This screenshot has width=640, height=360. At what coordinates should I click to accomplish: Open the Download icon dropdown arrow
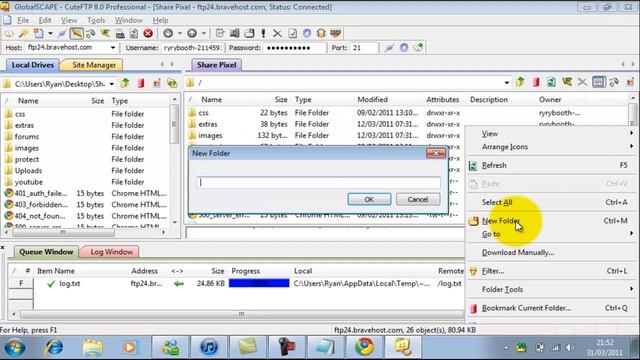(180, 33)
